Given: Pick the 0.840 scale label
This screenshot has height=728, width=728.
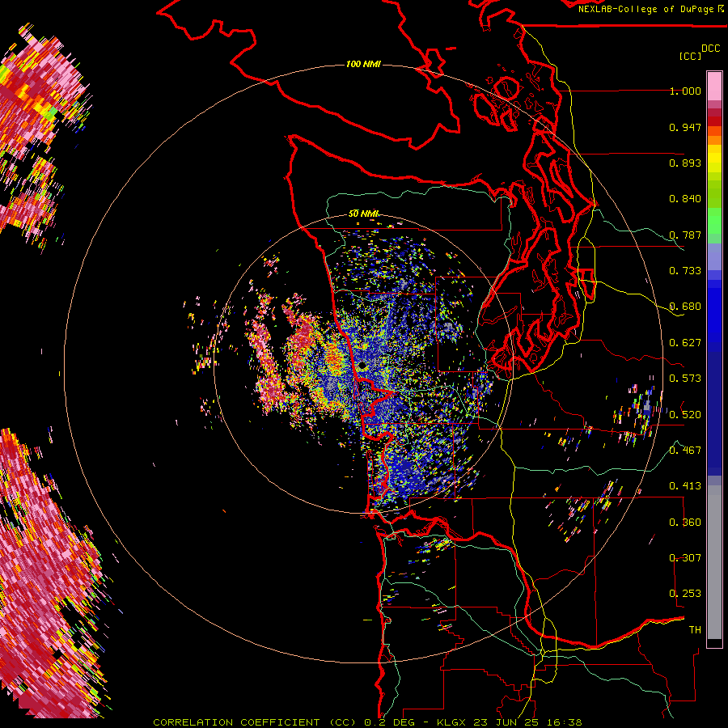Looking at the screenshot, I should (x=685, y=199).
